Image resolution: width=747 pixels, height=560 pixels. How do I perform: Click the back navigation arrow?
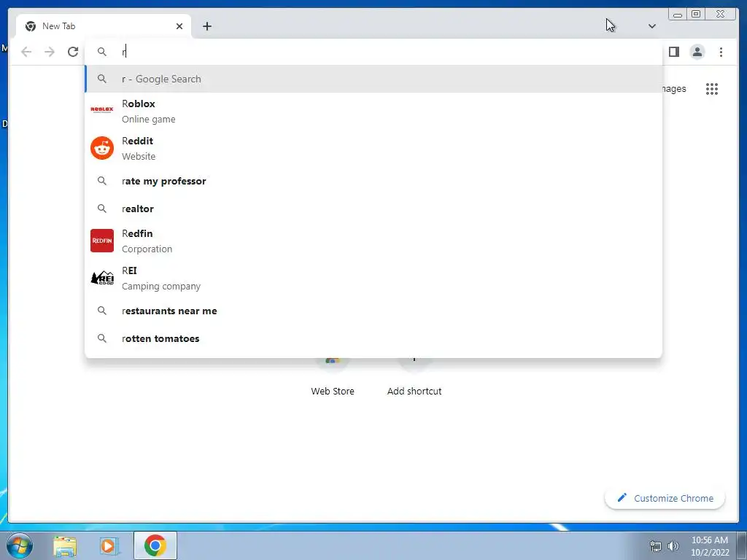point(26,52)
